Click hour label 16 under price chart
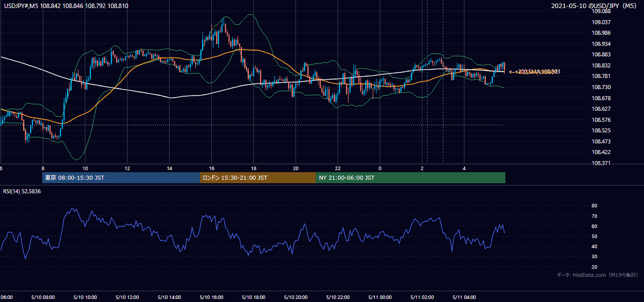This screenshot has width=644, height=302. coord(212,168)
